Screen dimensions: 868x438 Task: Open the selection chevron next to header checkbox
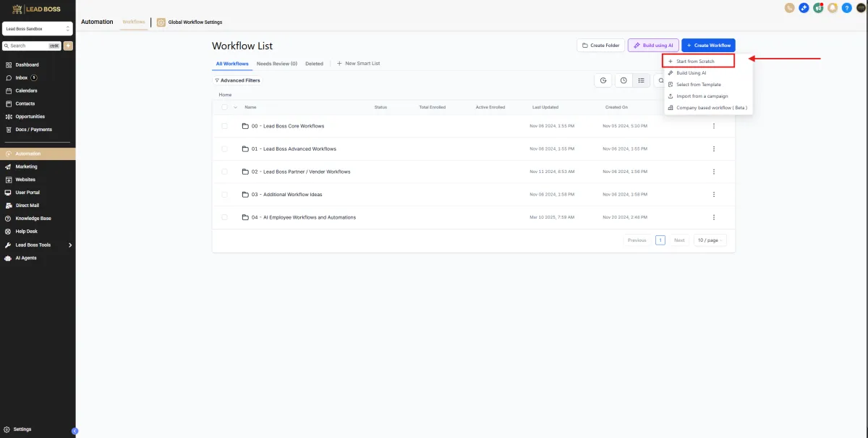point(235,107)
